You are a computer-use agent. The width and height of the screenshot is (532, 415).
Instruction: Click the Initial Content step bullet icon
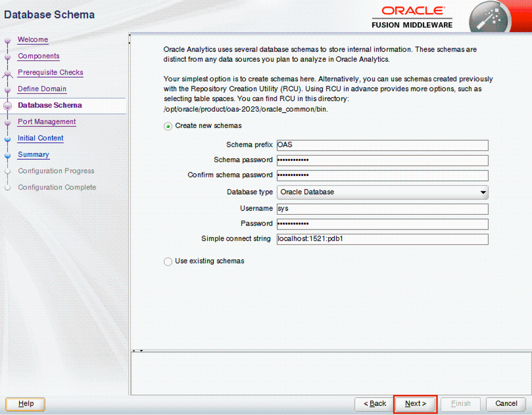7,139
